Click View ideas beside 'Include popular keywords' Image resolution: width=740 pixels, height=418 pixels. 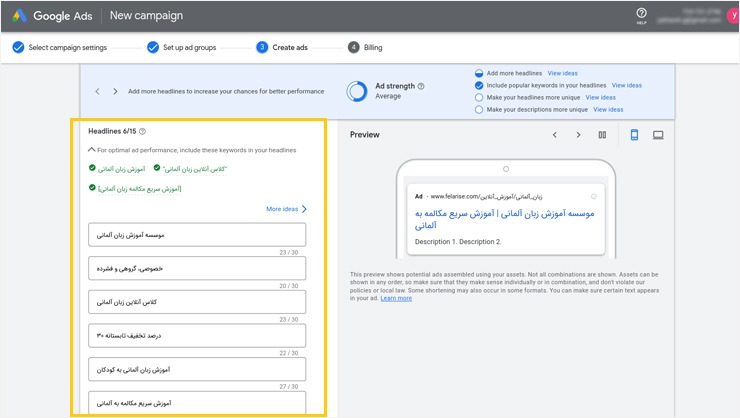(627, 86)
